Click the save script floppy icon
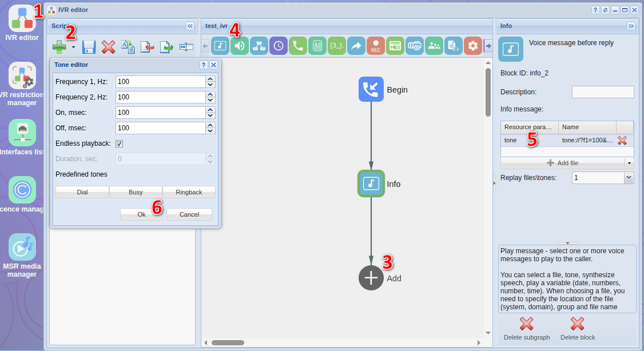 click(x=89, y=47)
